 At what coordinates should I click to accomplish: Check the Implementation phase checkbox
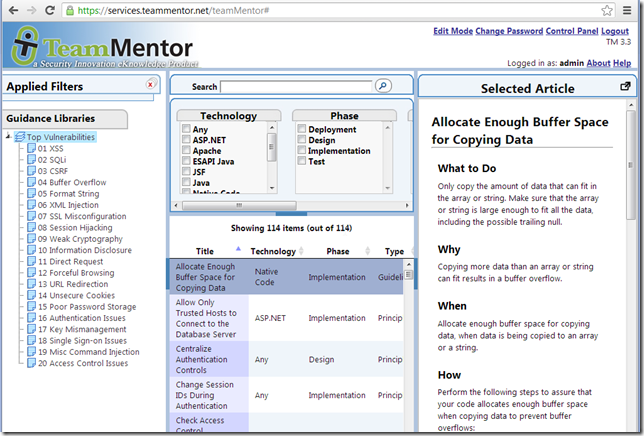click(302, 150)
